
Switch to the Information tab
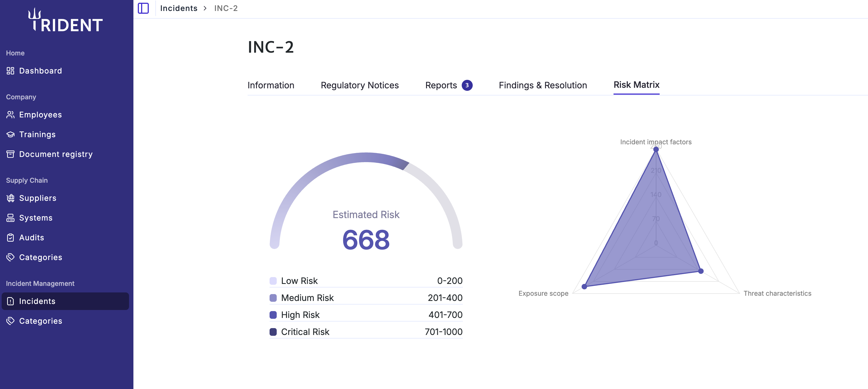[271, 85]
